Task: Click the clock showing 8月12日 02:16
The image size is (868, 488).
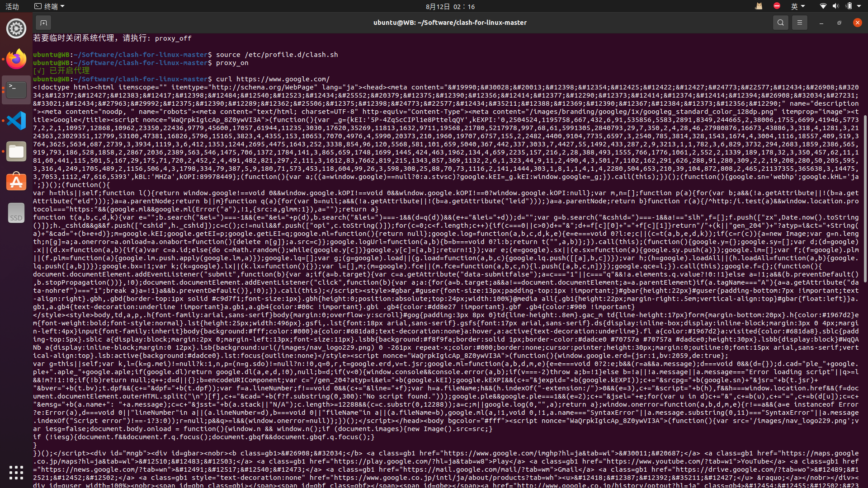Action: 450,6
